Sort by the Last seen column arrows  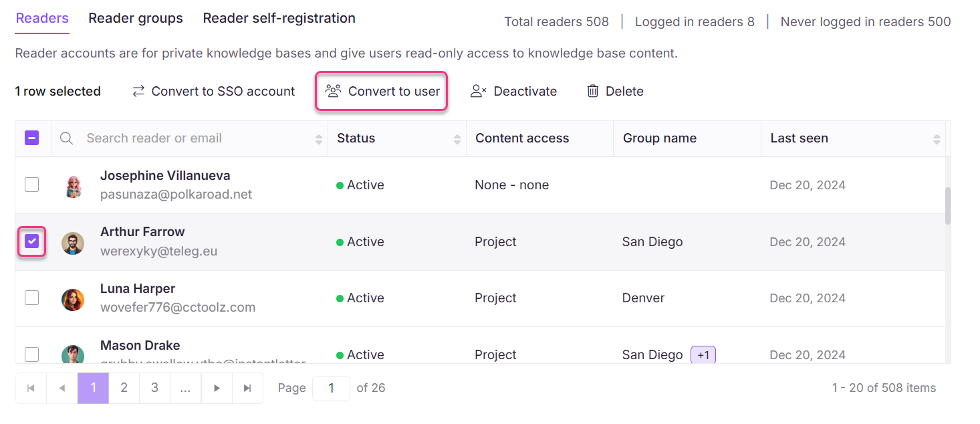point(938,138)
